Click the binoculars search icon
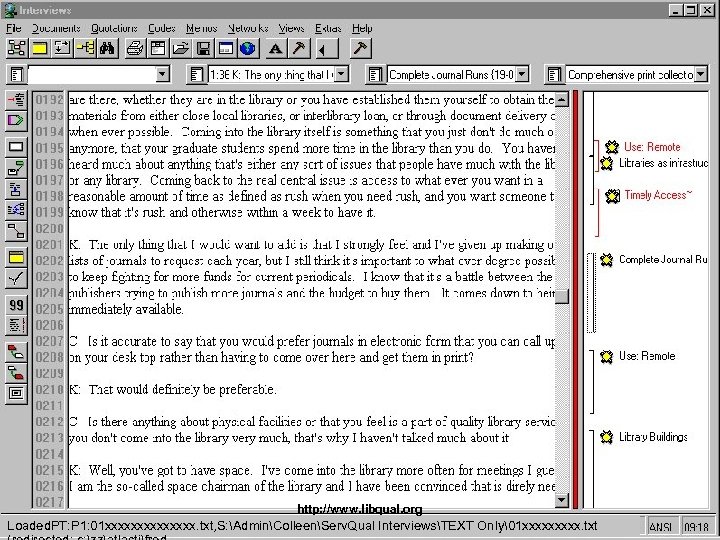Viewport: 720px width, 540px height. click(x=107, y=48)
